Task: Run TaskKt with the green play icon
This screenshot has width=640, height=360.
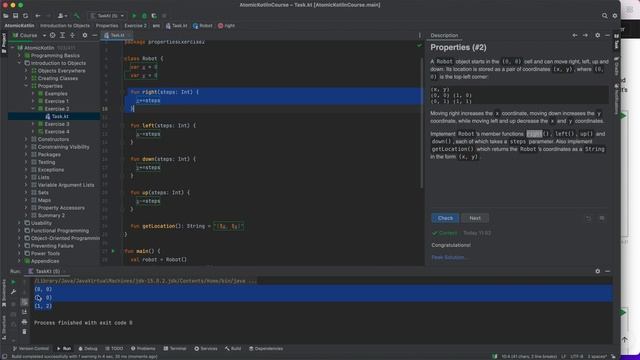Action: click(x=134, y=16)
